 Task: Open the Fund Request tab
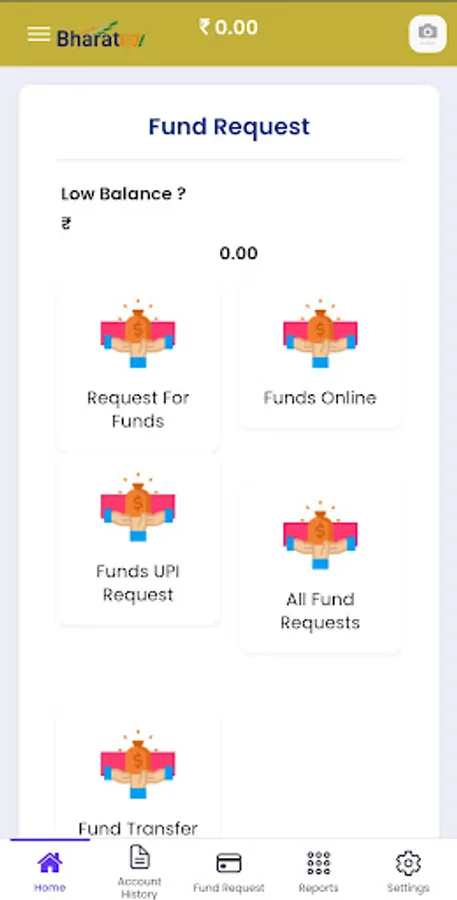(x=228, y=872)
